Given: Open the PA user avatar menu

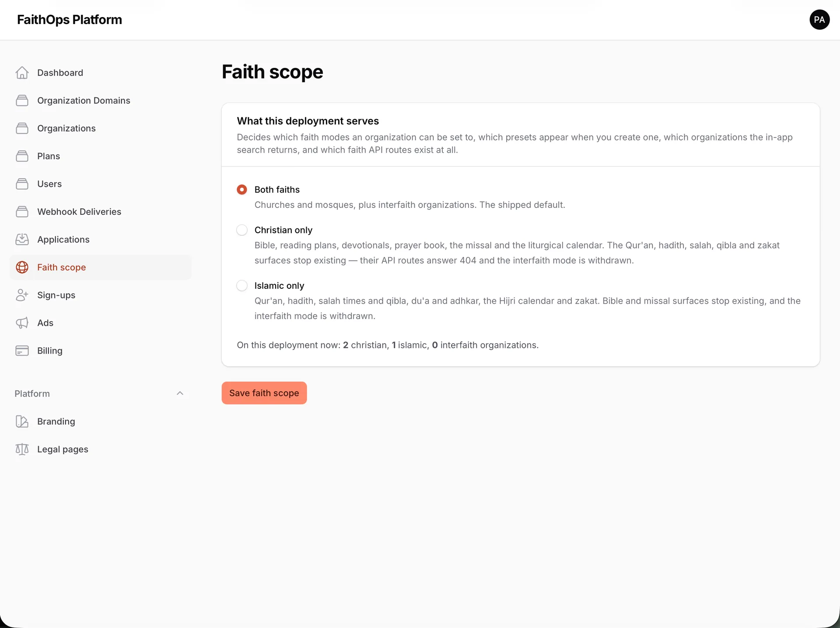Looking at the screenshot, I should [x=819, y=20].
